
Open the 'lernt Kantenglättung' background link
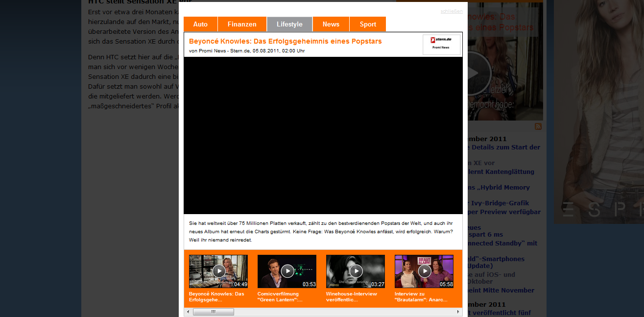tap(501, 171)
